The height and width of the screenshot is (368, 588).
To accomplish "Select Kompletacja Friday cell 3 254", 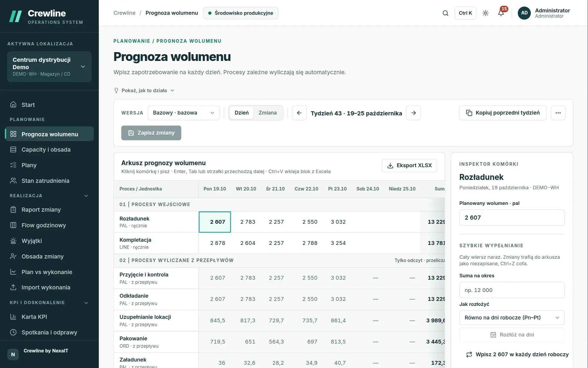I will click(x=338, y=243).
